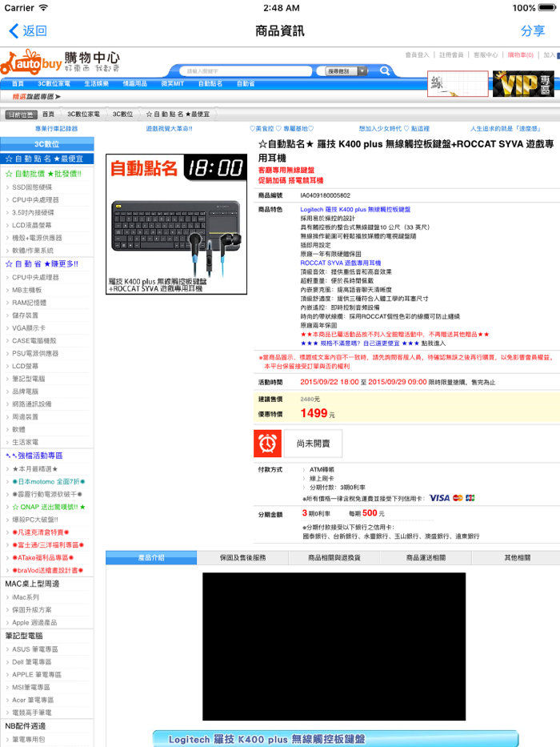Screen dimensions: 560x747
Task: Click the search magnifier icon
Action: [x=385, y=71]
